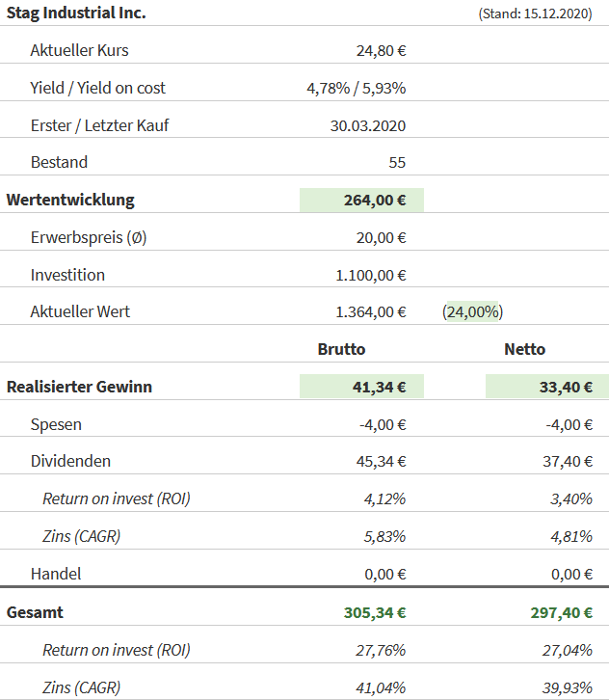Click the green Wertentwicklung 264,00 € cell
Screen dimensions: 609x700
pyautogui.click(x=362, y=201)
